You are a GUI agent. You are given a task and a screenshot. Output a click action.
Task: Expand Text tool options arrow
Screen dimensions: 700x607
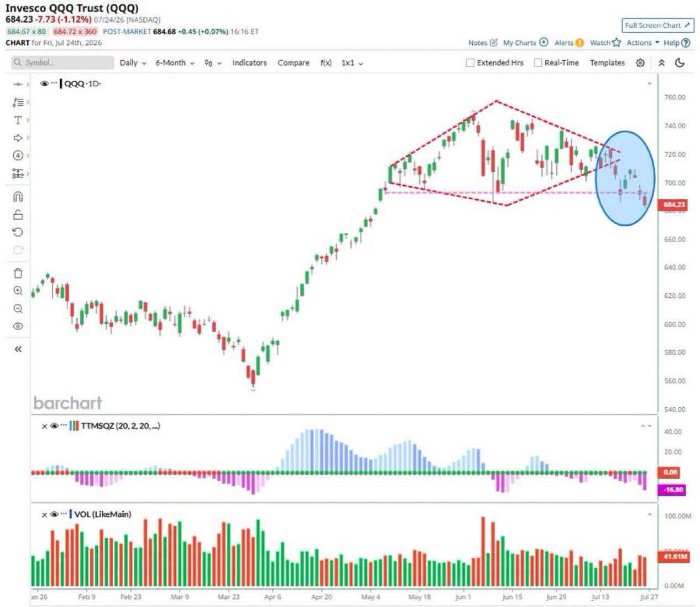coord(28,120)
